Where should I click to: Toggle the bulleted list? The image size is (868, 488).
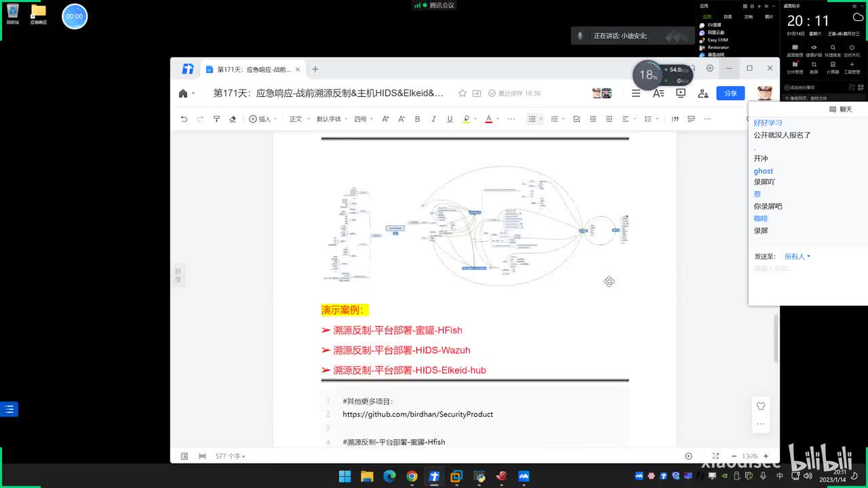pyautogui.click(x=532, y=119)
